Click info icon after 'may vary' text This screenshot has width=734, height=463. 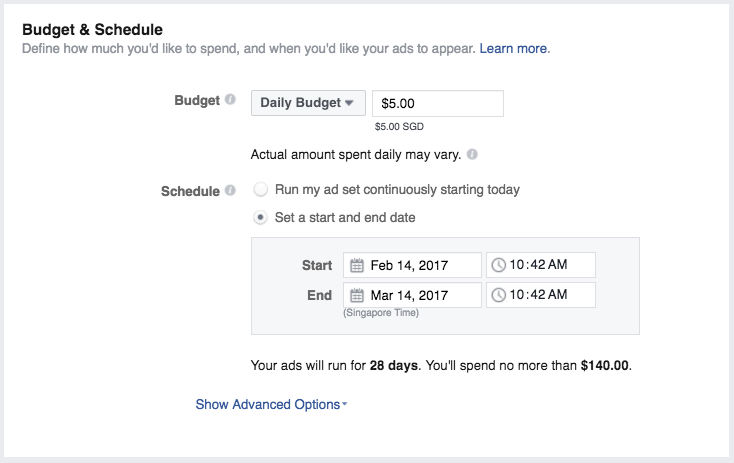(472, 155)
